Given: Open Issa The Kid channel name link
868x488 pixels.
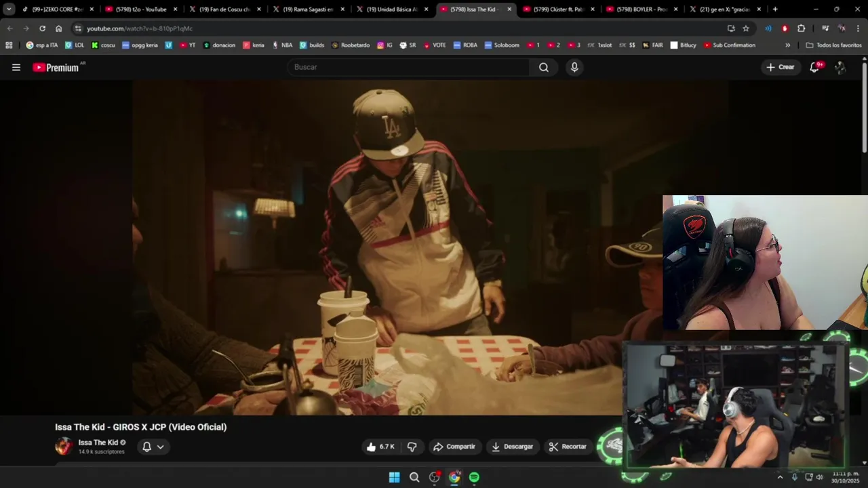Looking at the screenshot, I should [x=98, y=443].
